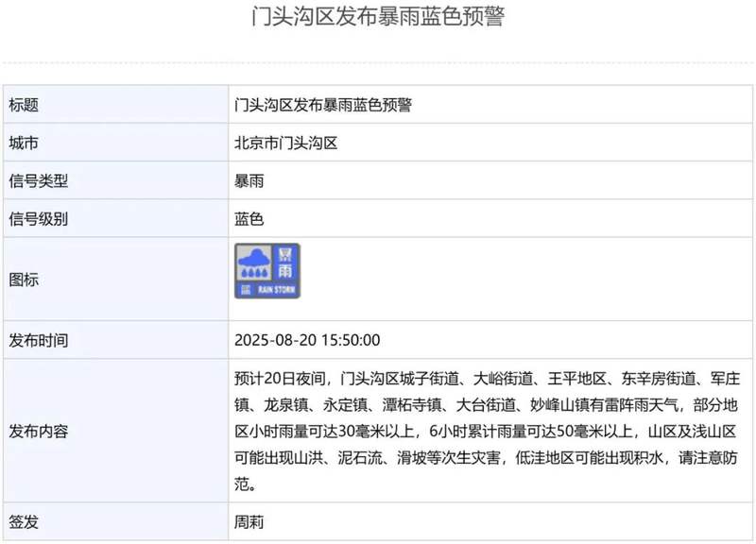Click the title value in the 标题 row

(322, 105)
